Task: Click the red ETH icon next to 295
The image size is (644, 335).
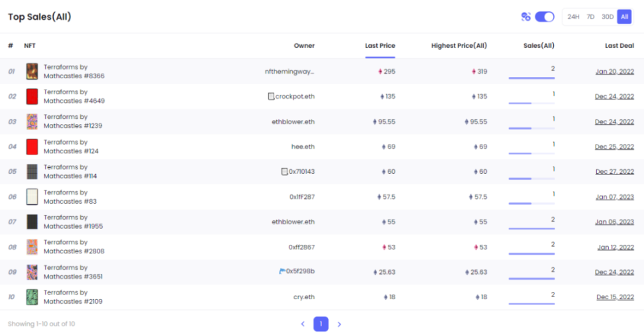Action: (x=380, y=72)
